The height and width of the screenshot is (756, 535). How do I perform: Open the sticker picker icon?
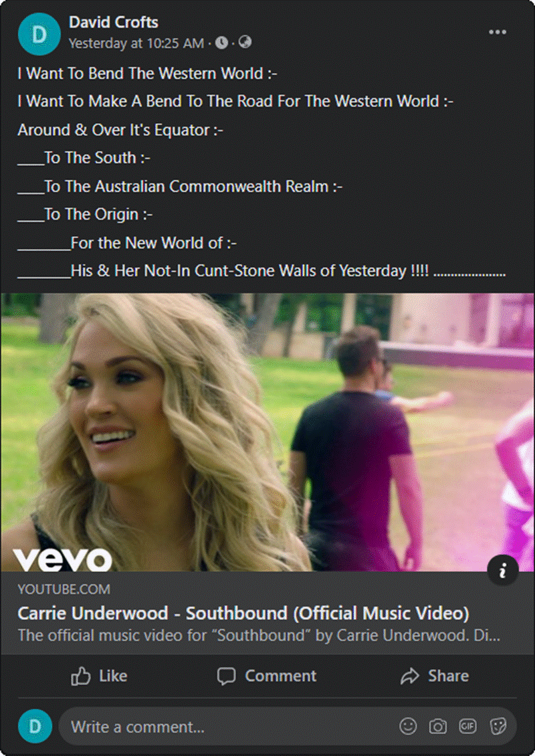(498, 726)
